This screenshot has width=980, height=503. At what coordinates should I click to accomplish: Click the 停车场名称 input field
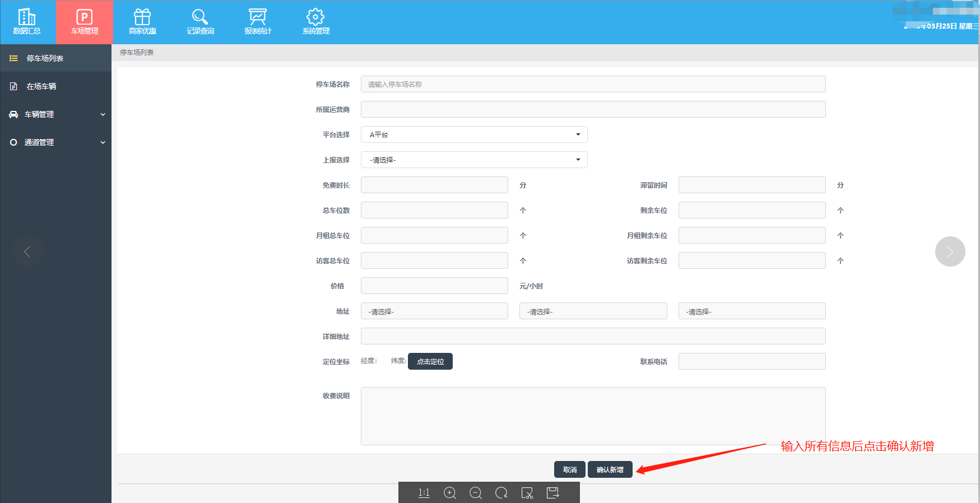tap(593, 84)
